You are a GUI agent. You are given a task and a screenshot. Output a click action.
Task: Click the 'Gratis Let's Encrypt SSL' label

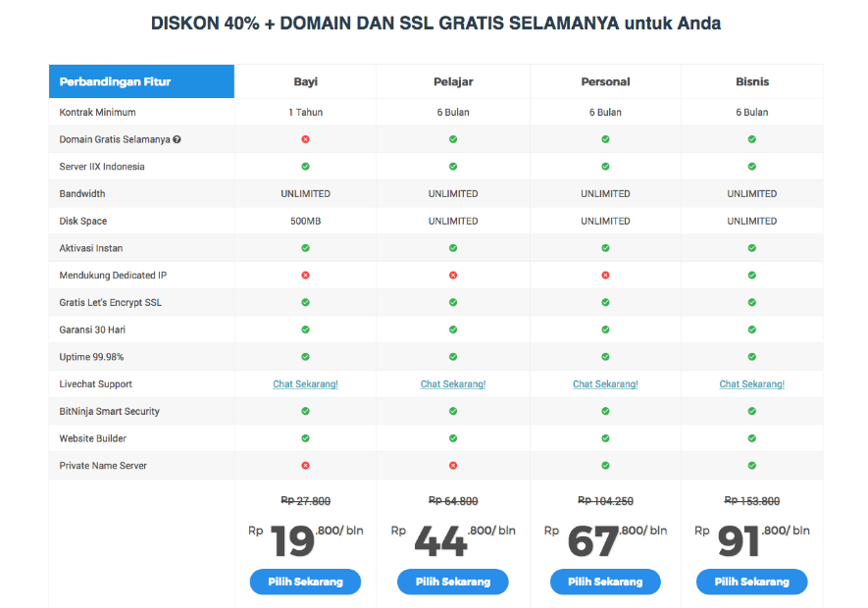click(x=110, y=302)
